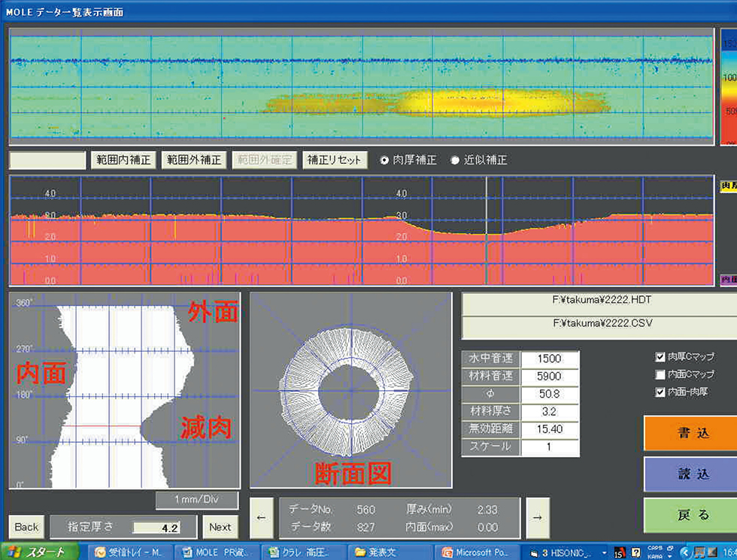Uncheck the 肉厚Cマップ checkbox

coord(661,357)
